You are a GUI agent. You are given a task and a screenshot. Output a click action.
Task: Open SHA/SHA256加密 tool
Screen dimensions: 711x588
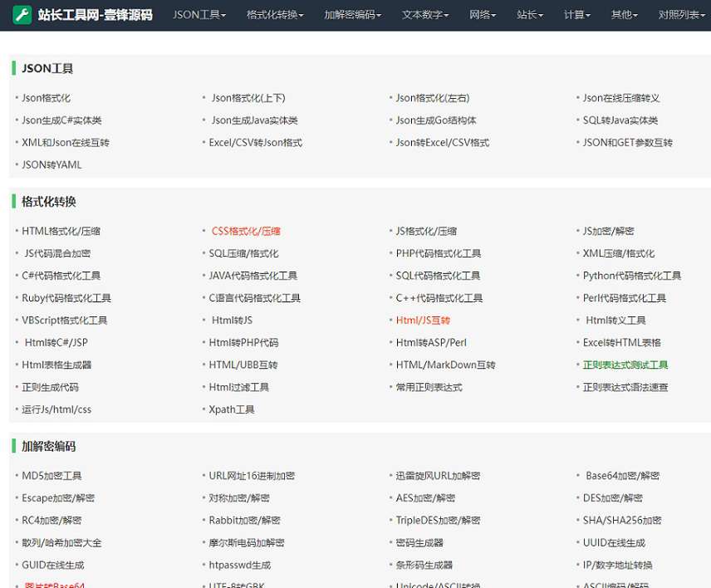click(x=622, y=519)
